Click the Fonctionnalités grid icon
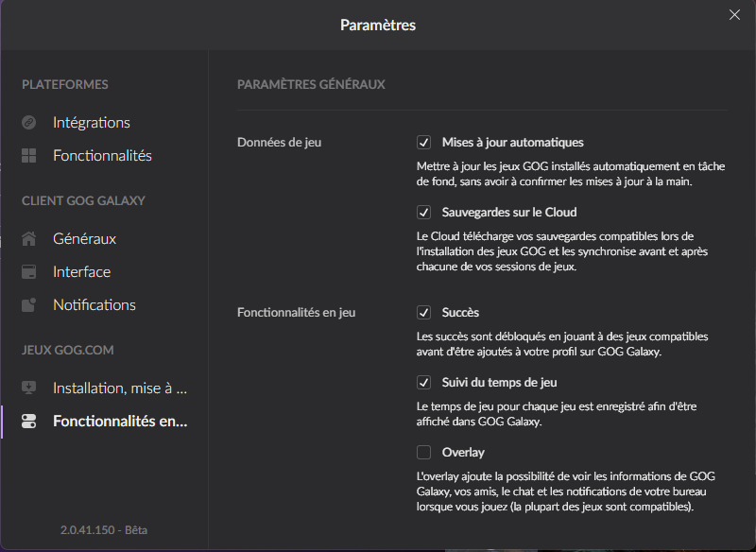 pyautogui.click(x=29, y=156)
